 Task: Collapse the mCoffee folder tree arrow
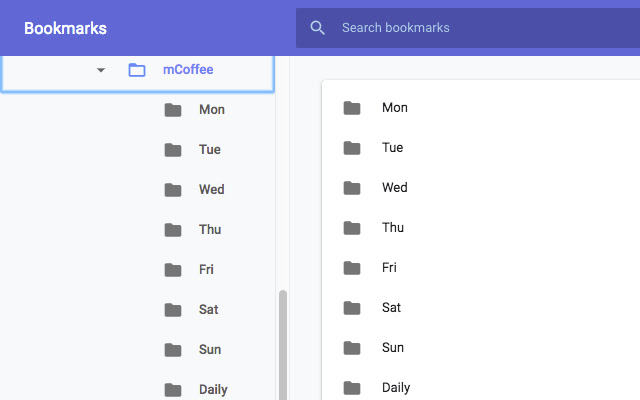(x=101, y=70)
